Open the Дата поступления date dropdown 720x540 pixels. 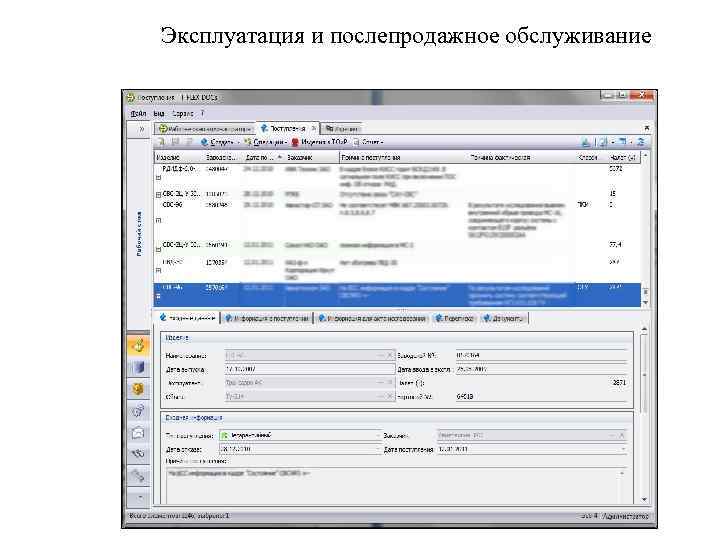pyautogui.click(x=623, y=449)
